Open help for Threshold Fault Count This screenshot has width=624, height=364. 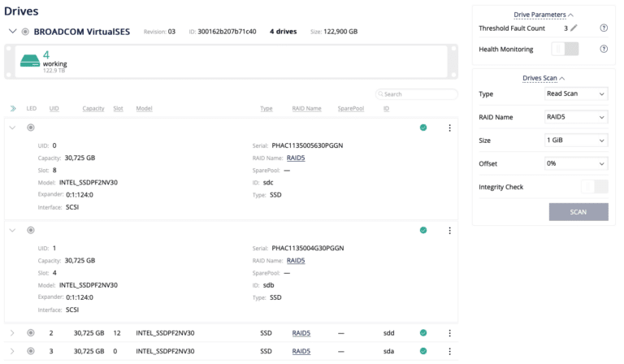(x=604, y=28)
